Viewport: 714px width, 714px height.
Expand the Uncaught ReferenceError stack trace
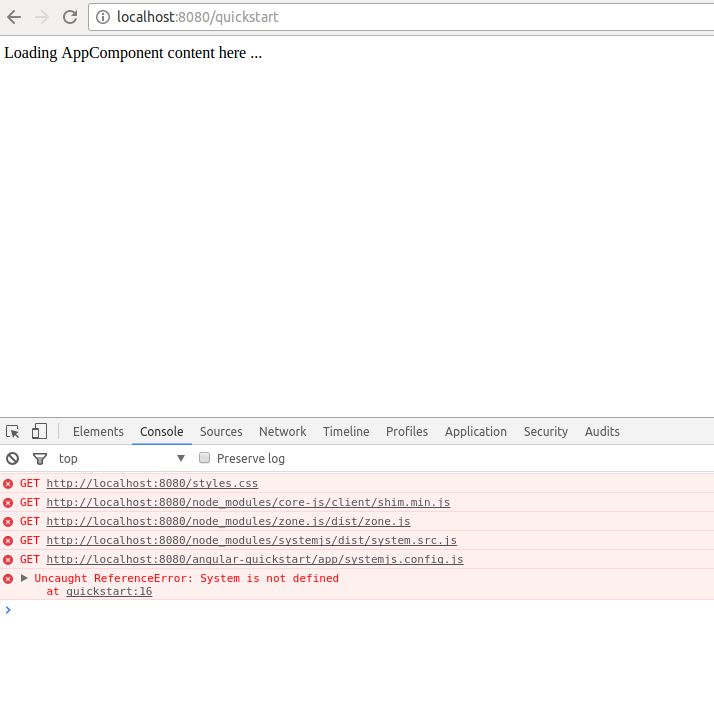point(24,578)
